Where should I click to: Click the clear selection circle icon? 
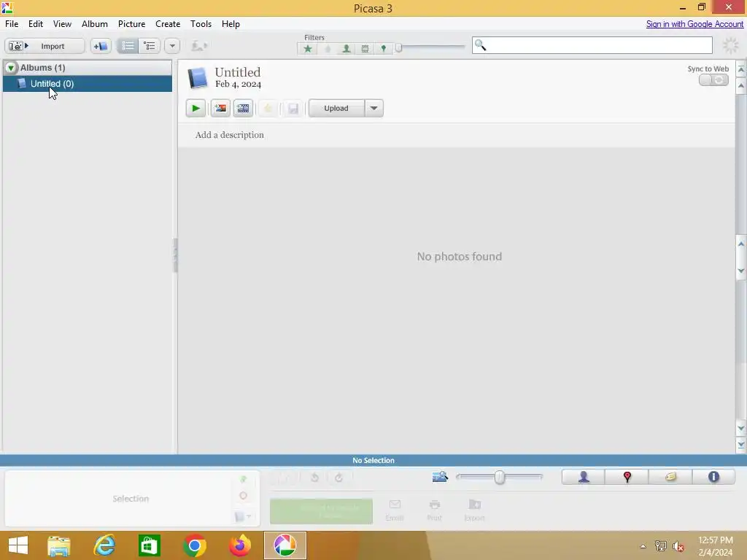(244, 496)
